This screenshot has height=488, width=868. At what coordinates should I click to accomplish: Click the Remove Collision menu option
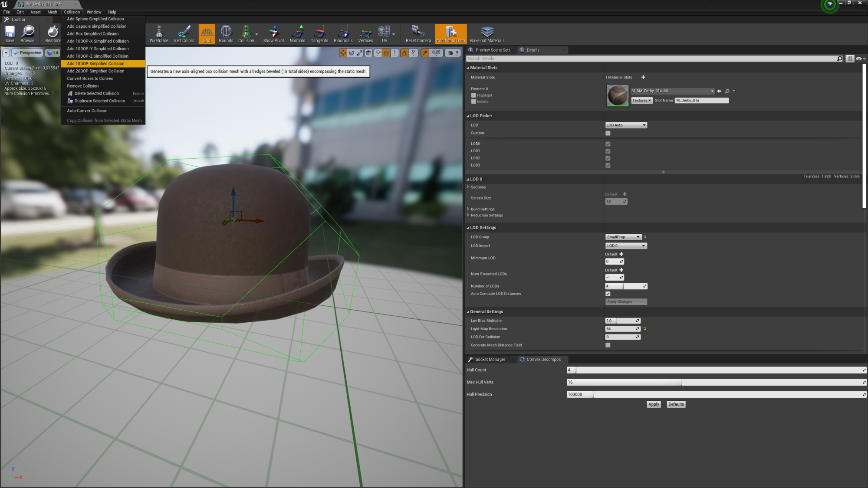coord(83,86)
